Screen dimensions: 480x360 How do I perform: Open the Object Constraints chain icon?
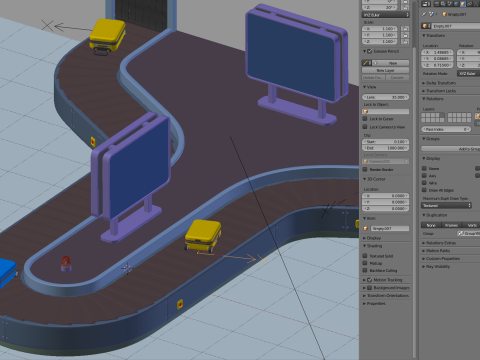pos(469,4)
